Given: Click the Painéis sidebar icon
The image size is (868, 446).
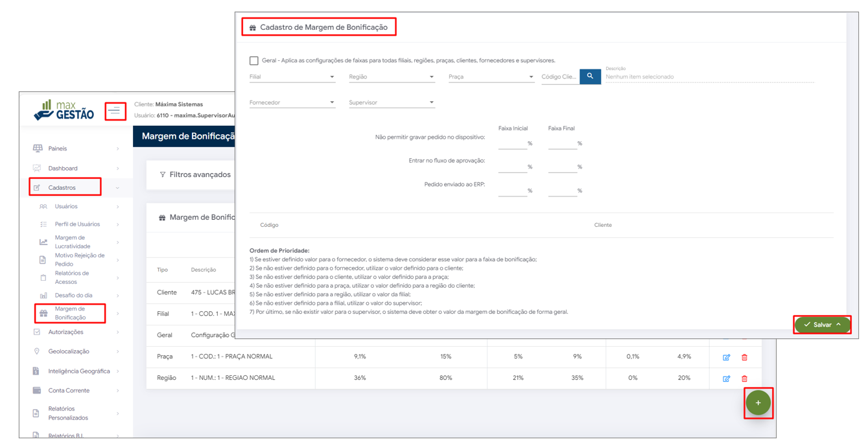Looking at the screenshot, I should (38, 148).
